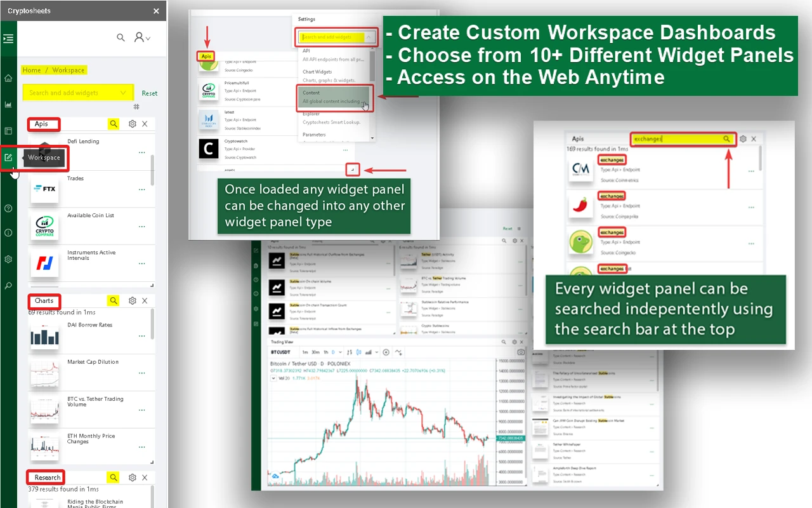Open more options for Coinpaprika exchanges row
This screenshot has height=508, width=812.
[x=751, y=207]
